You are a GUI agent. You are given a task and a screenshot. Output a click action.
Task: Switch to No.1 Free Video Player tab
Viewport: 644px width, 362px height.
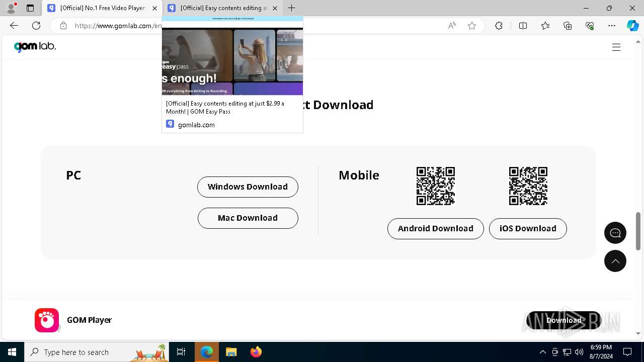[x=102, y=8]
